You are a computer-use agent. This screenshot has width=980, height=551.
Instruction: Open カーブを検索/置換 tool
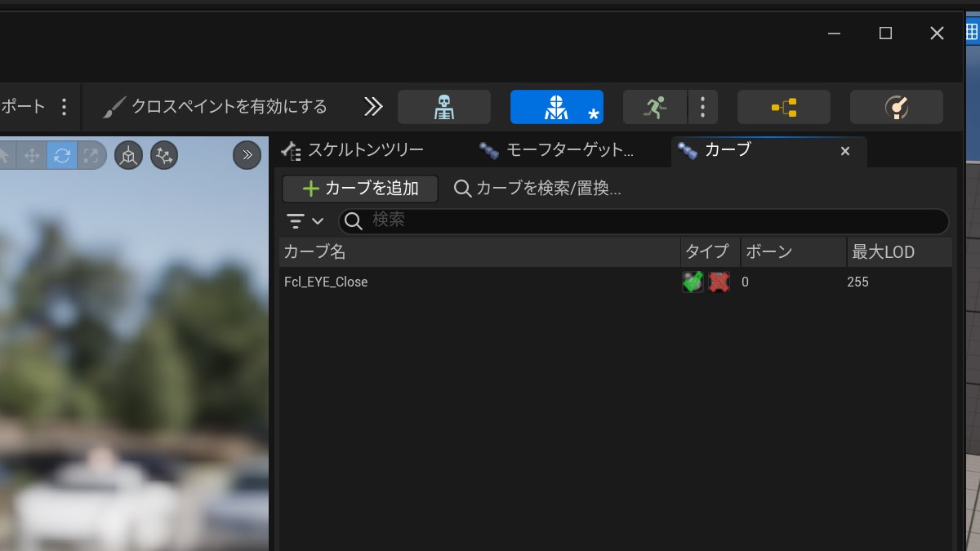tap(537, 189)
